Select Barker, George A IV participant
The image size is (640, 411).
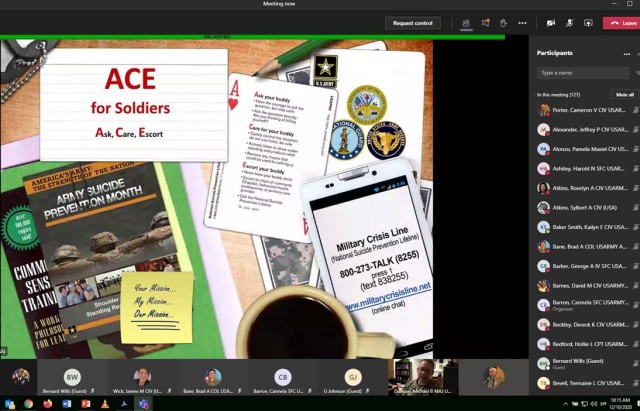[x=588, y=266]
